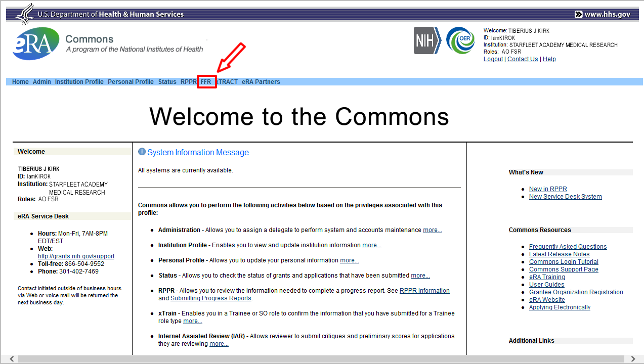Open New Service Desk System link
Viewport: 644px width, 364px height.
pyautogui.click(x=566, y=197)
